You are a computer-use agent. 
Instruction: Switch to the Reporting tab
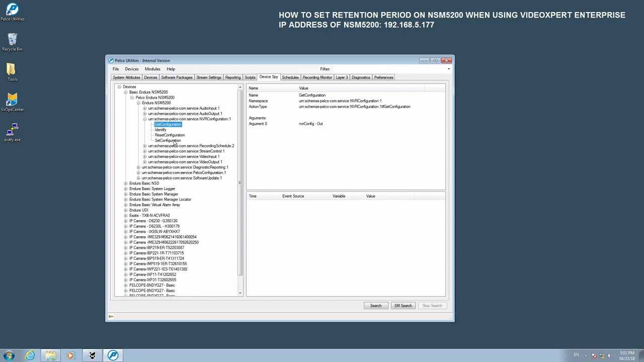click(233, 77)
